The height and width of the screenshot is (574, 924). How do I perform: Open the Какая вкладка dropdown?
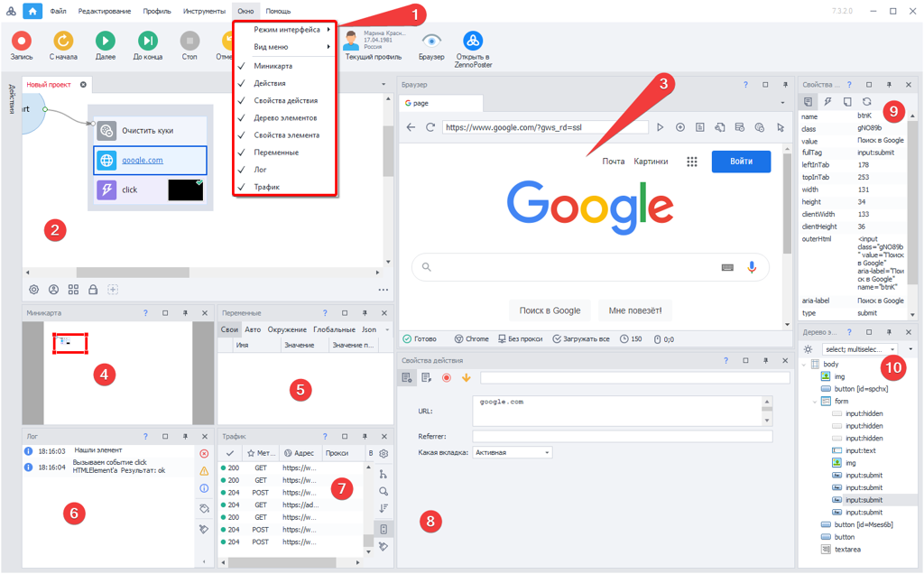pos(513,452)
